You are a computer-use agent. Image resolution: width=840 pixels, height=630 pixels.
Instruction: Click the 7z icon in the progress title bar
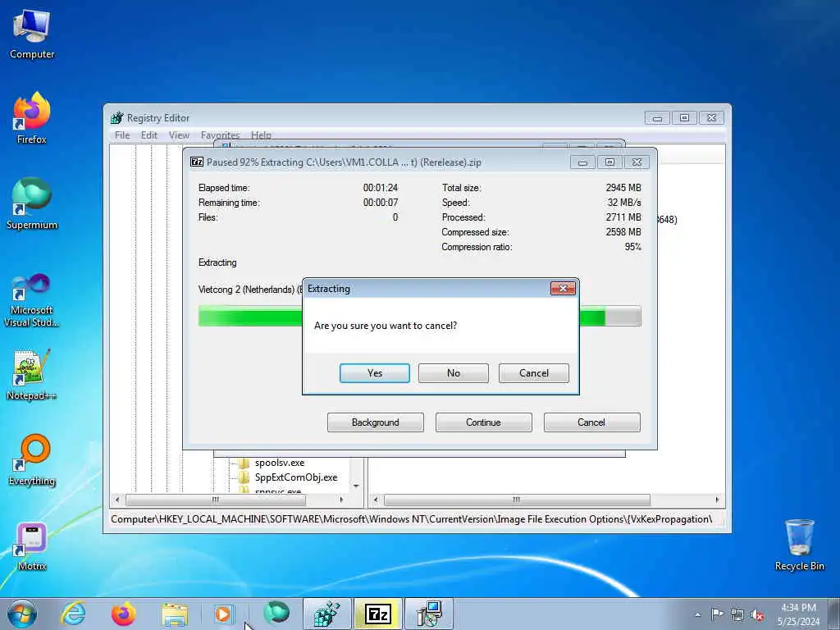[197, 162]
